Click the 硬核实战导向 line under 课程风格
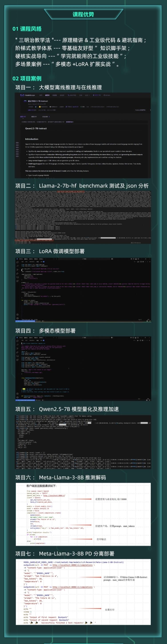This screenshot has height=644, width=167. point(71,56)
